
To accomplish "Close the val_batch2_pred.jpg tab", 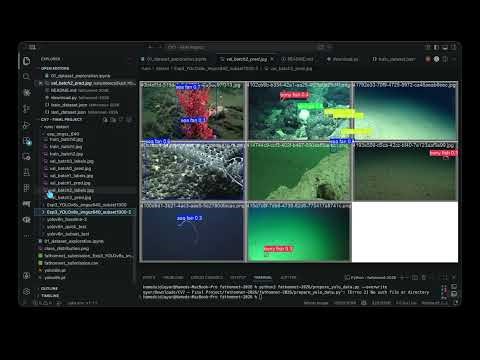I will (x=272, y=59).
